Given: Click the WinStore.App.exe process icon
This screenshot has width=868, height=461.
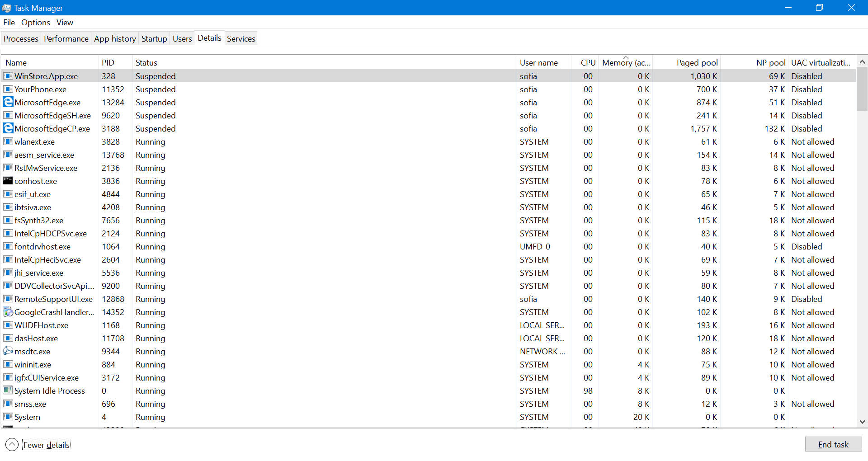Looking at the screenshot, I should click(x=8, y=76).
